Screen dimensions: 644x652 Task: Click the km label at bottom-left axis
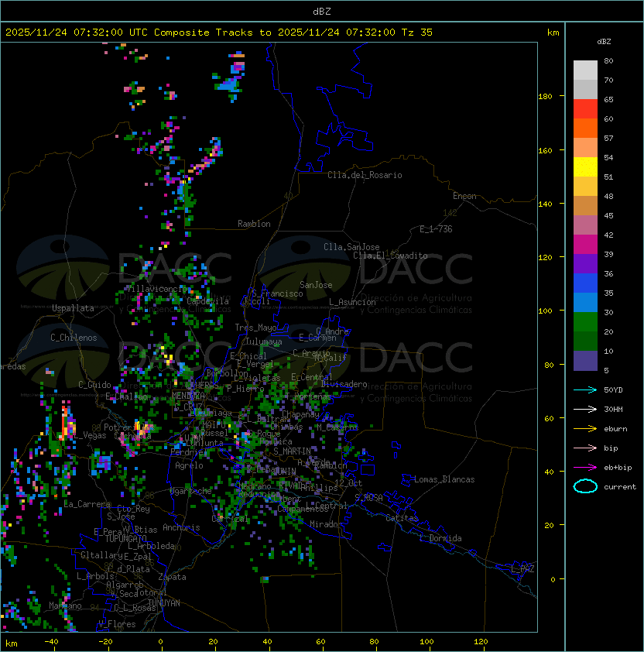point(12,643)
